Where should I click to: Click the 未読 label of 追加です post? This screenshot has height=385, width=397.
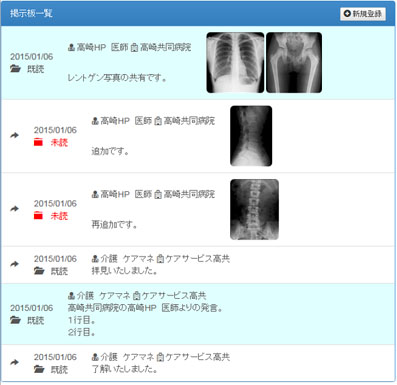coord(59,143)
